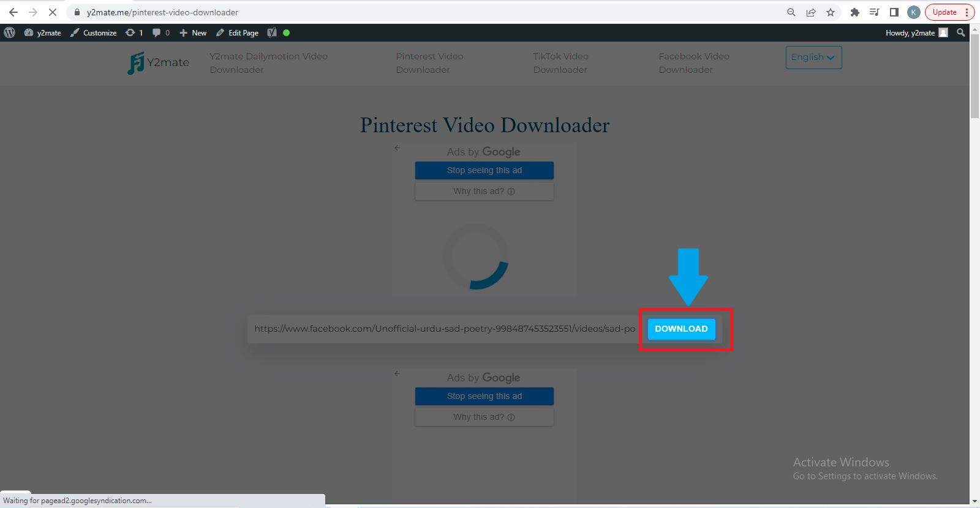Screen dimensions: 980x508
Task: Click the video URL input field
Action: point(445,329)
